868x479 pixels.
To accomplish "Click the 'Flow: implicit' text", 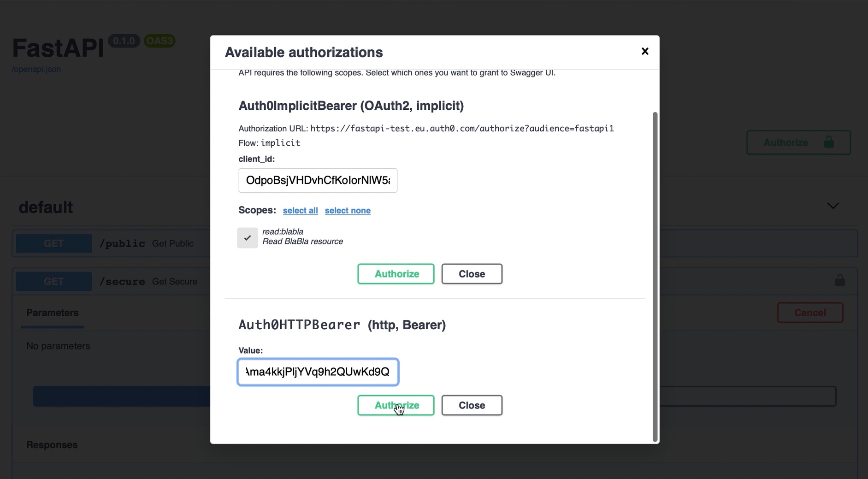I will (269, 143).
